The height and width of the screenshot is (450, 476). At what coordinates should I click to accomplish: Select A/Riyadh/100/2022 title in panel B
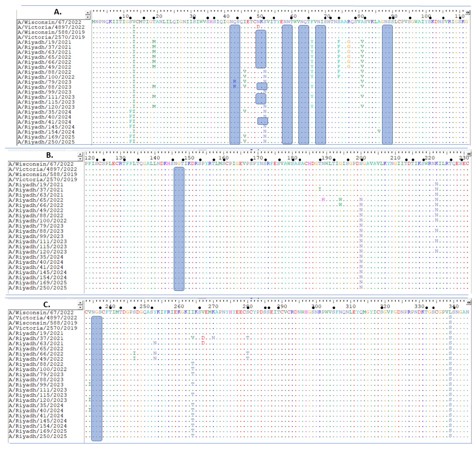point(38,221)
